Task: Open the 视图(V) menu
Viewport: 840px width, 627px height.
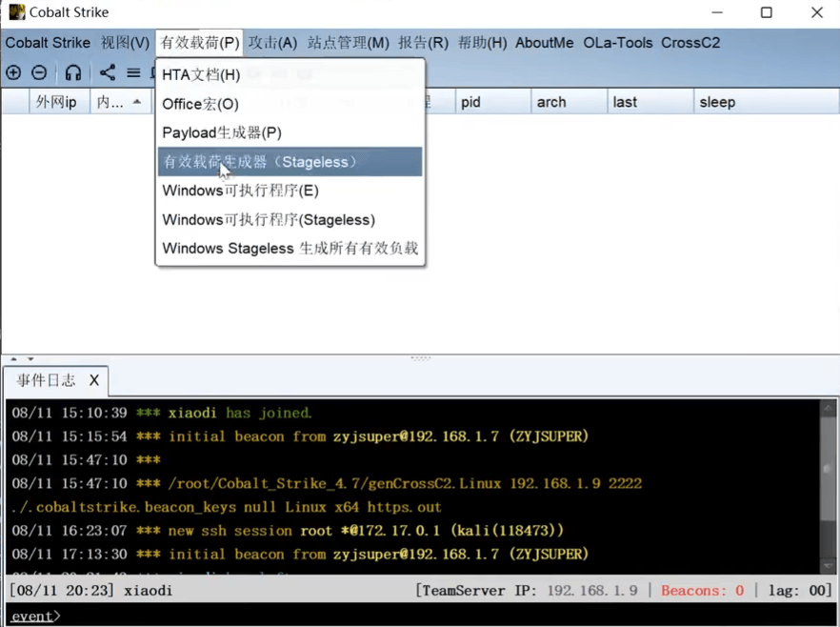Action: click(125, 43)
